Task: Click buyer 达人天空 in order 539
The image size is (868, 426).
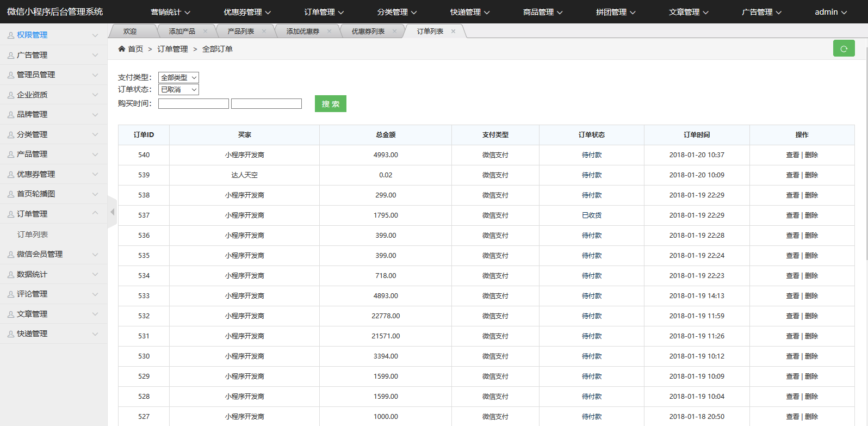Action: [x=245, y=175]
